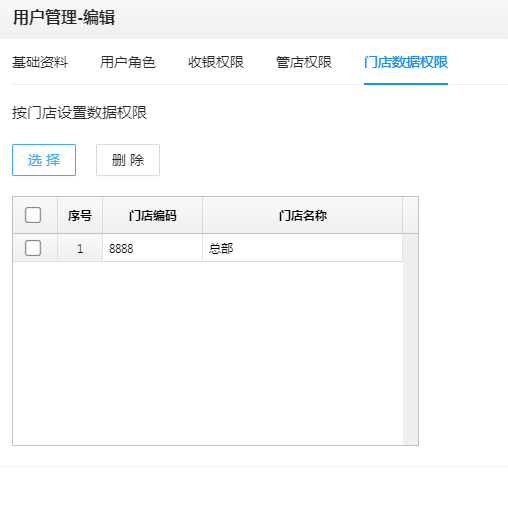
Task: Go to the 收银权限 tab
Action: point(216,62)
